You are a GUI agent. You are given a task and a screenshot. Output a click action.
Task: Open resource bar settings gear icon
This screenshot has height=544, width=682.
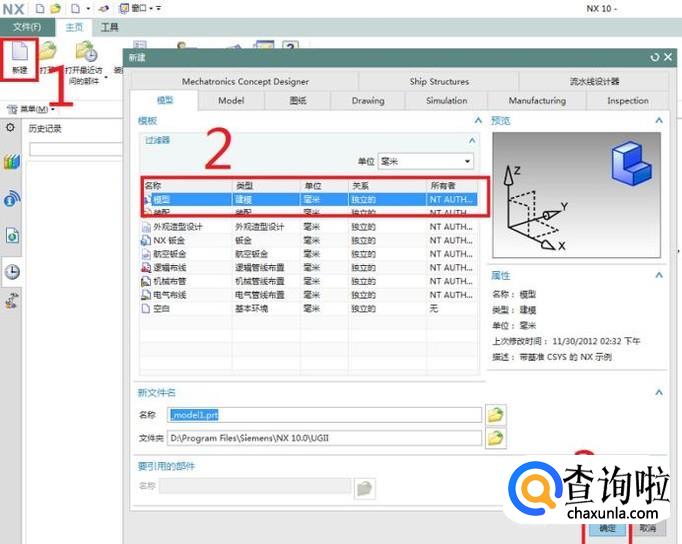tap(10, 127)
